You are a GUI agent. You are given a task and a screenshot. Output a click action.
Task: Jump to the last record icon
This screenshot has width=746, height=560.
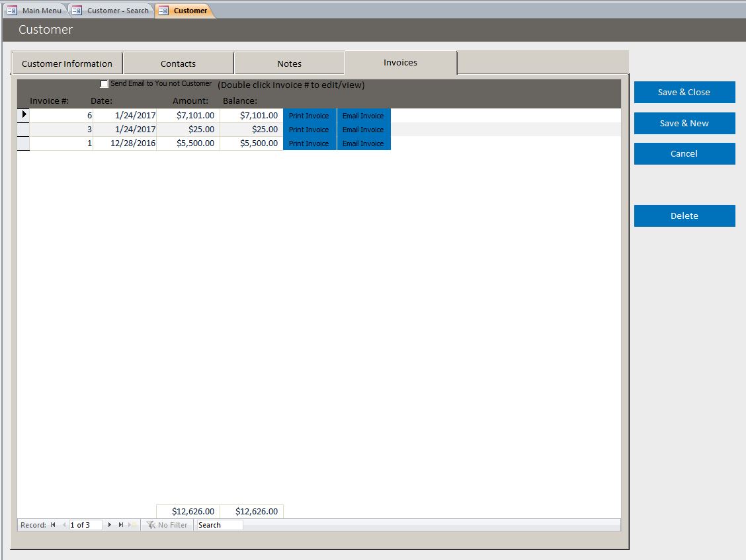click(x=119, y=524)
